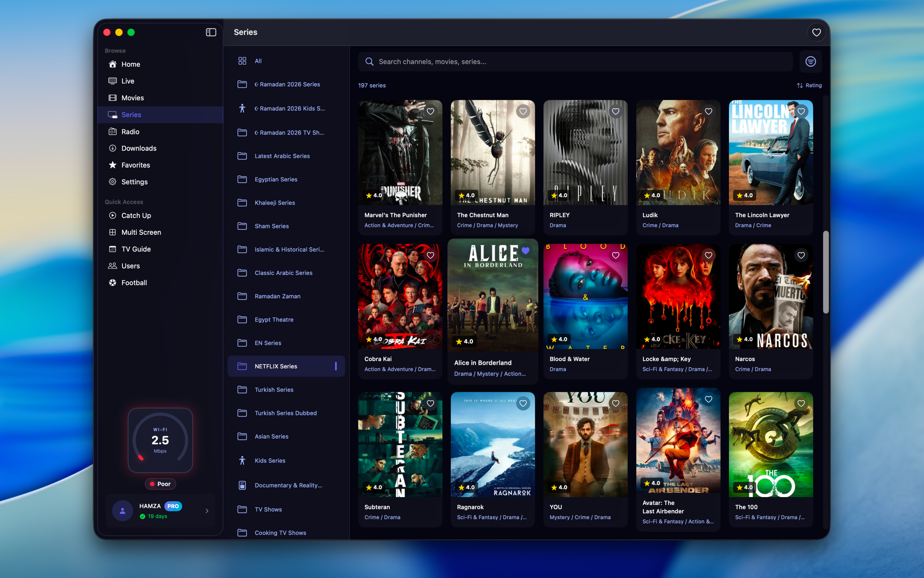Click the Ramadan 2026 Kids figure icon
The image size is (924, 578).
coord(242,108)
